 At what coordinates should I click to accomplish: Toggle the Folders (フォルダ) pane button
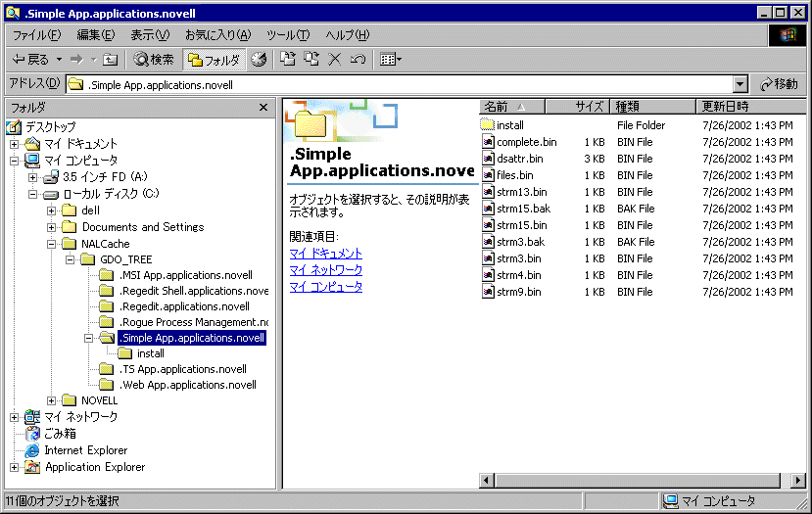click(214, 60)
